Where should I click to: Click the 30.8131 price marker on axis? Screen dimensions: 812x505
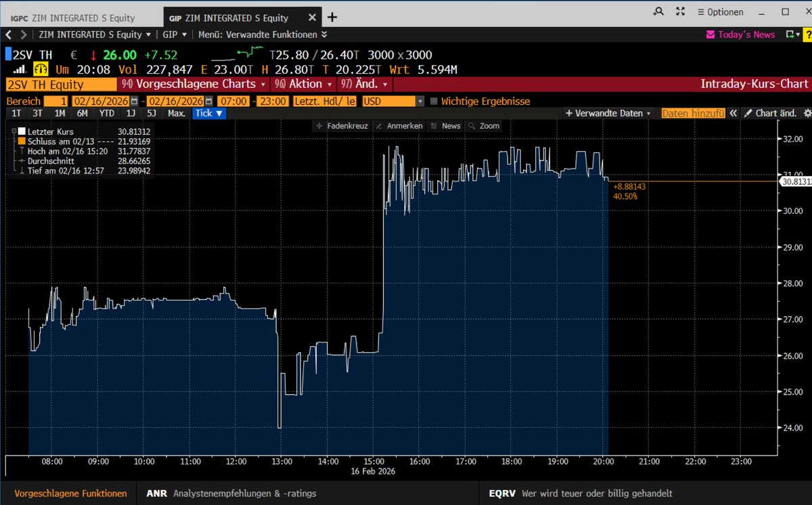tap(796, 181)
